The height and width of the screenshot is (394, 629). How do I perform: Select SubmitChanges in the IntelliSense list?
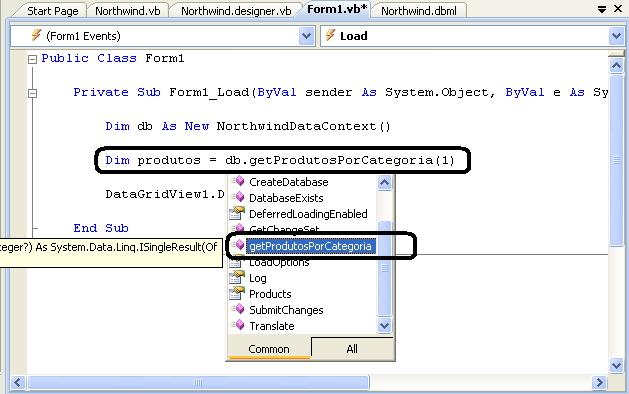[x=286, y=310]
